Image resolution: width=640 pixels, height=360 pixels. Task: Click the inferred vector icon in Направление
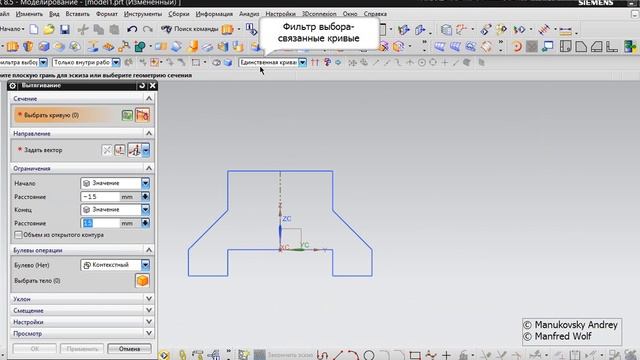[x=134, y=150]
